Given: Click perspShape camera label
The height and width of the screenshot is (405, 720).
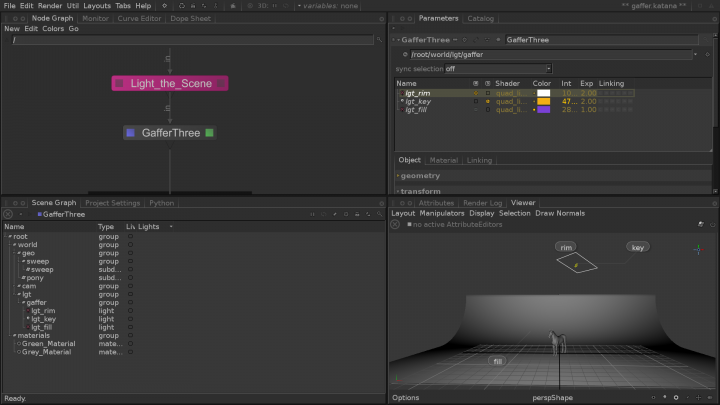Looking at the screenshot, I should (553, 397).
